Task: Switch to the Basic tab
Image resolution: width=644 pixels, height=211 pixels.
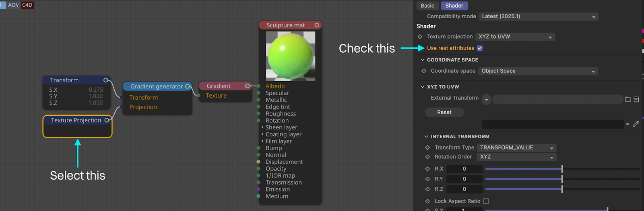Action: (427, 6)
